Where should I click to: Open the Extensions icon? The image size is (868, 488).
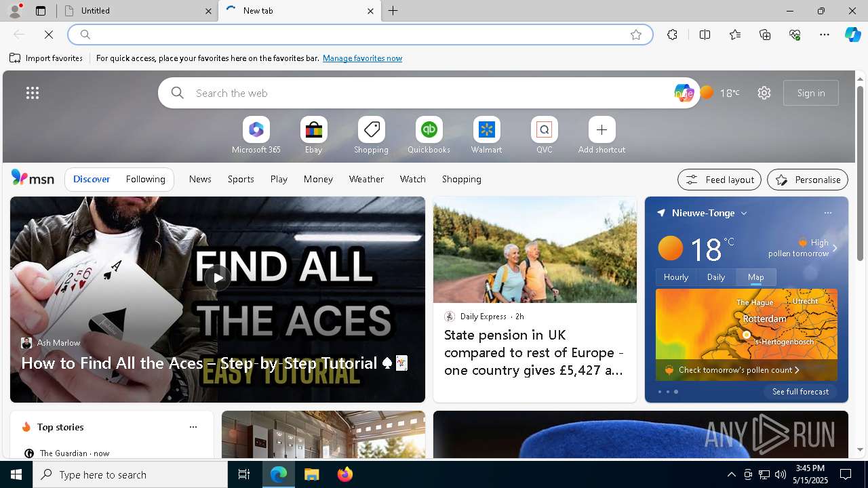click(x=672, y=35)
